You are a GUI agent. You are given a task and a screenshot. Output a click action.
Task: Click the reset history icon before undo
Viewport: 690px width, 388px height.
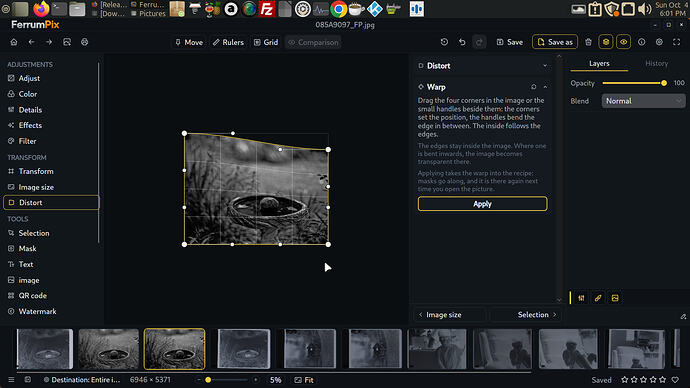444,42
